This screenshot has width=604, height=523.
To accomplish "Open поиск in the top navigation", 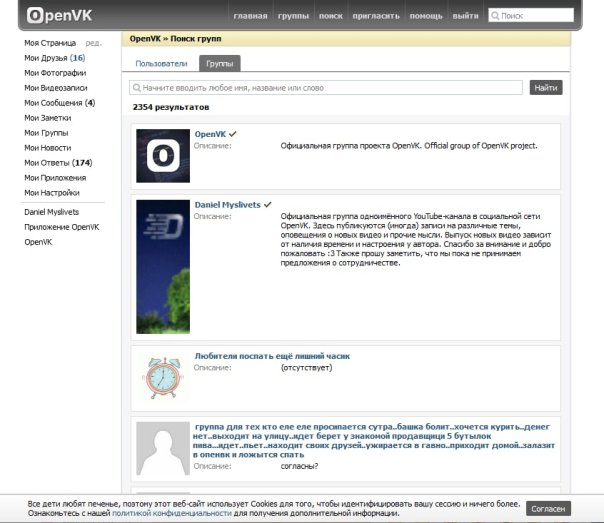I will 331,16.
